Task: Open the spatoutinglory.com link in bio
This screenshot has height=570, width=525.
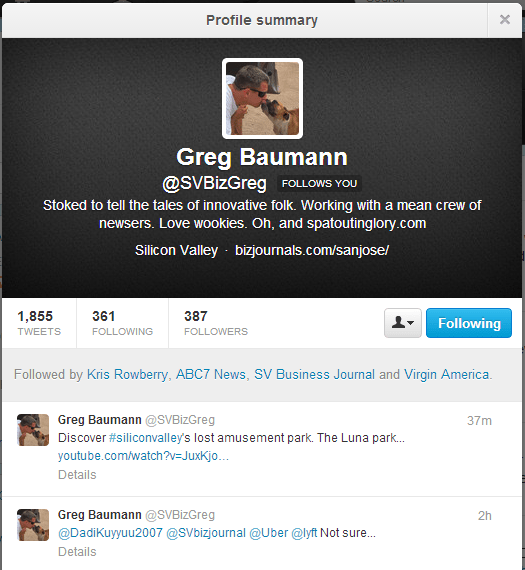Action: [366, 223]
